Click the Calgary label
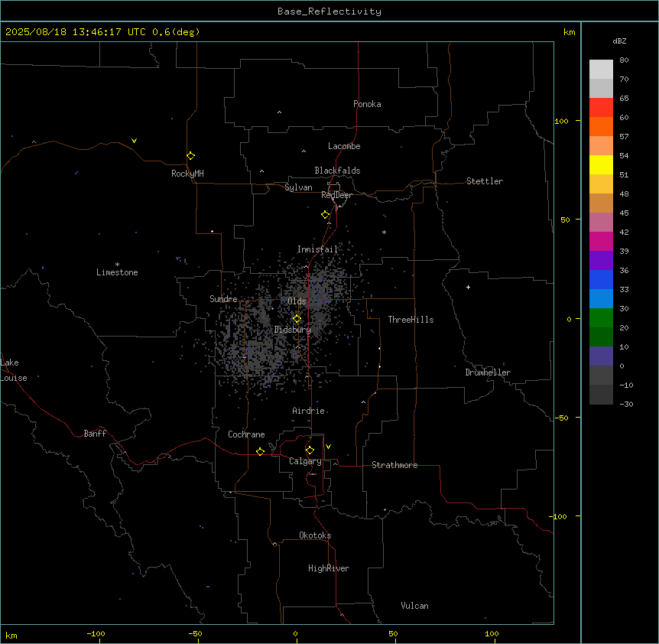Screen dimensions: 659x644 [305, 461]
